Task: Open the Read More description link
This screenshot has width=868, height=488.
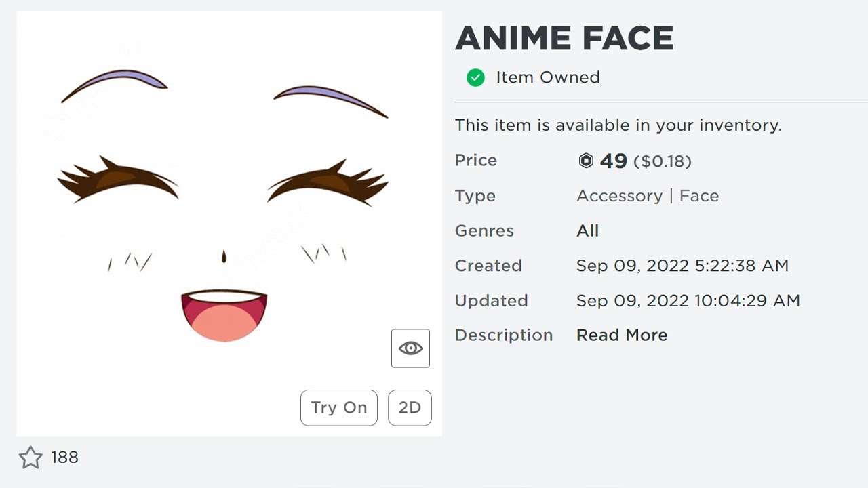Action: point(622,335)
